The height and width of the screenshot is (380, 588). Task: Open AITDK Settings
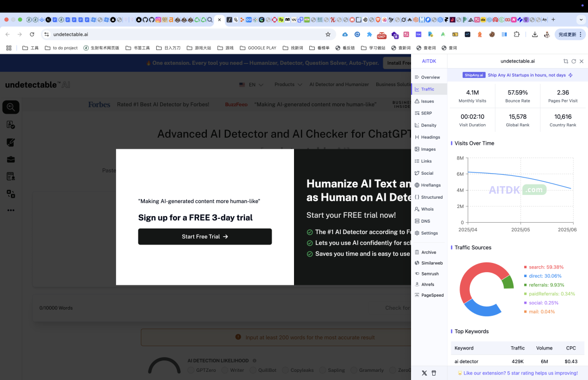tap(426, 234)
